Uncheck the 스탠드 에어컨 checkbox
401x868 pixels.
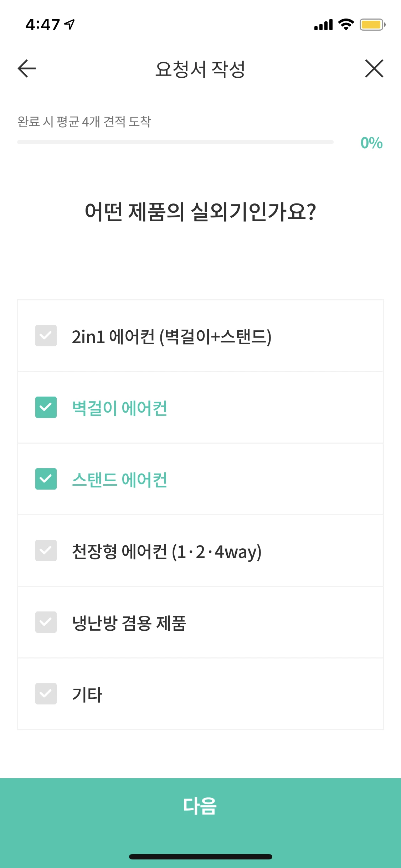click(46, 479)
